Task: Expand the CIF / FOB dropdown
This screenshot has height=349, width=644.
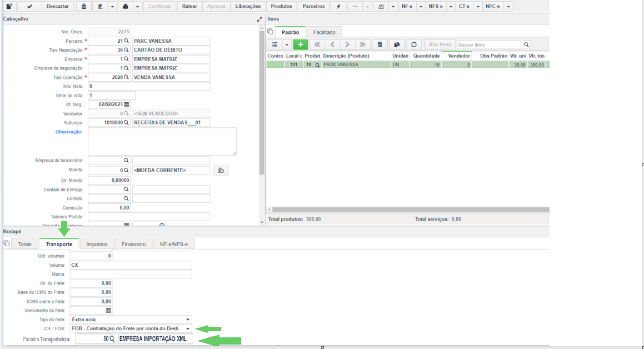Action: 188,328
